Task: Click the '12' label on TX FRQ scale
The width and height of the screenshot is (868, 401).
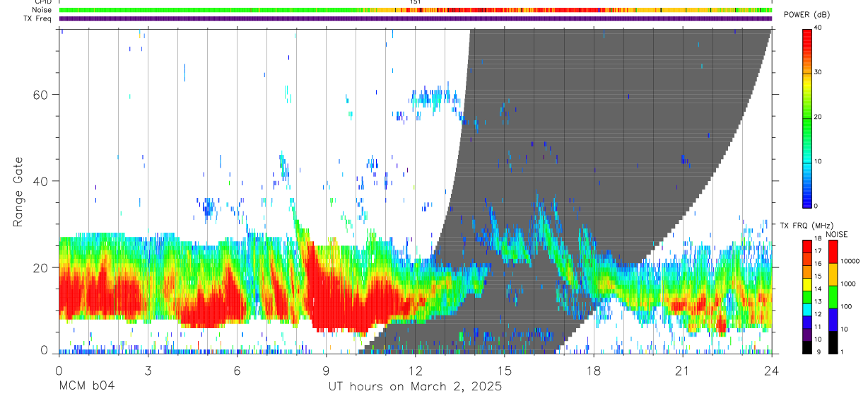Action: coord(818,314)
